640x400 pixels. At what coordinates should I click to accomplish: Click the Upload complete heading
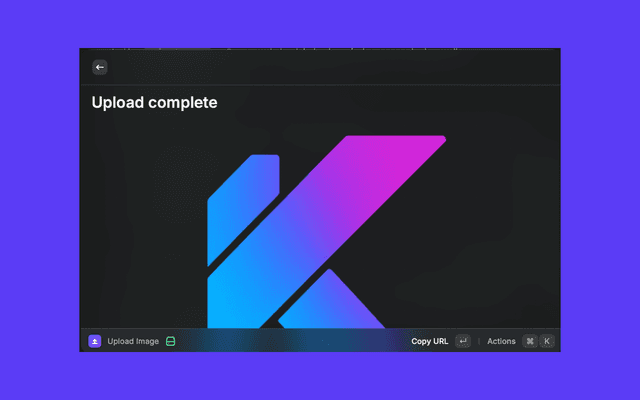[x=154, y=102]
